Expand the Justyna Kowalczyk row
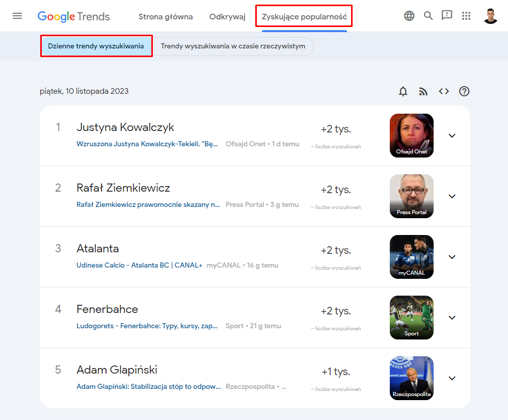This screenshot has height=420, width=508. coord(452,136)
